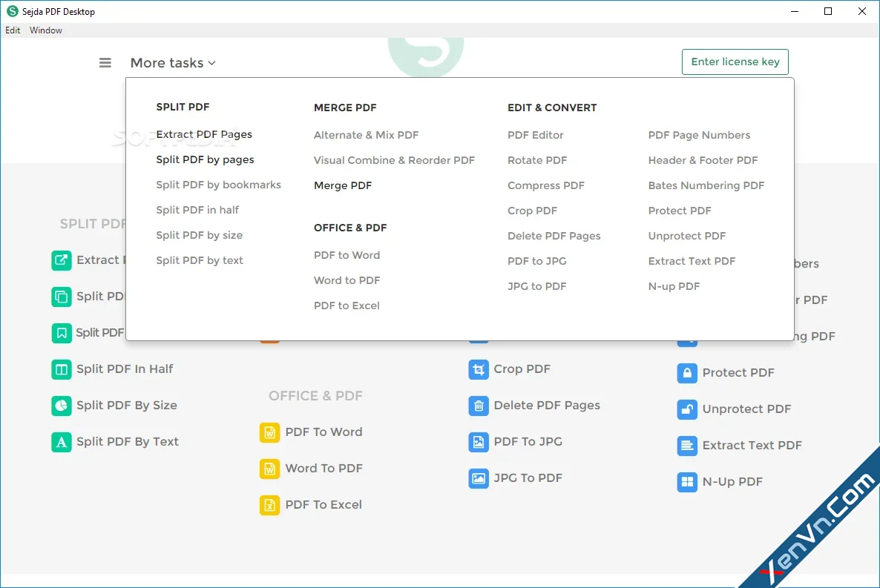The height and width of the screenshot is (588, 880).
Task: Select Visual Combine & Reorder PDF entry
Action: pos(394,160)
